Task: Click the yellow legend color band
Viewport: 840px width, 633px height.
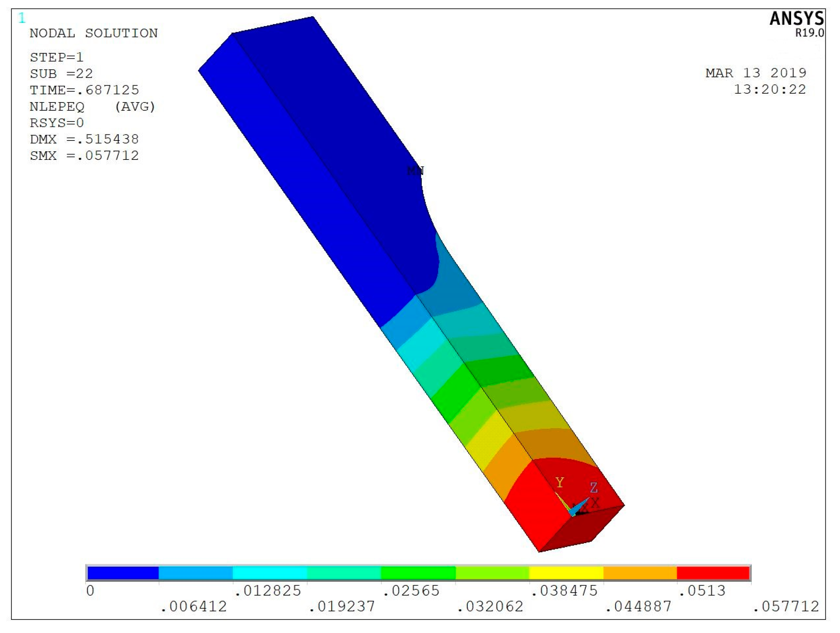Action: tap(566, 573)
